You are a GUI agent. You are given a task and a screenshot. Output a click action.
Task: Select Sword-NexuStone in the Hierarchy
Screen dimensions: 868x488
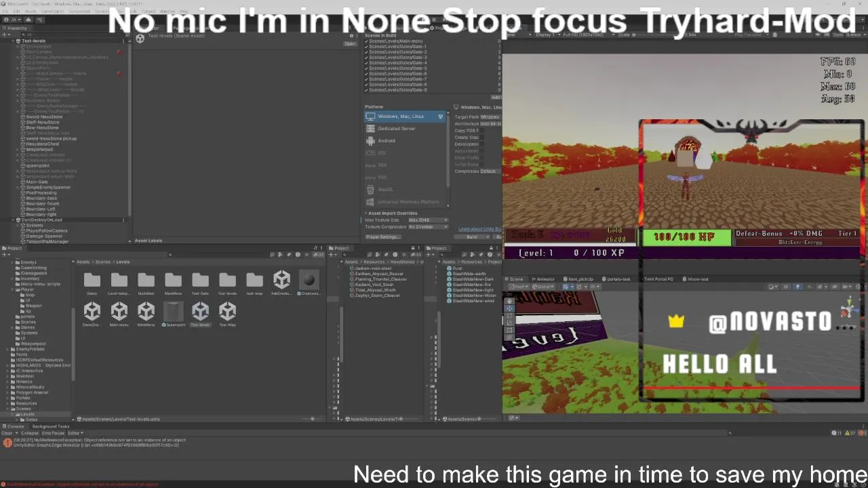[43, 117]
